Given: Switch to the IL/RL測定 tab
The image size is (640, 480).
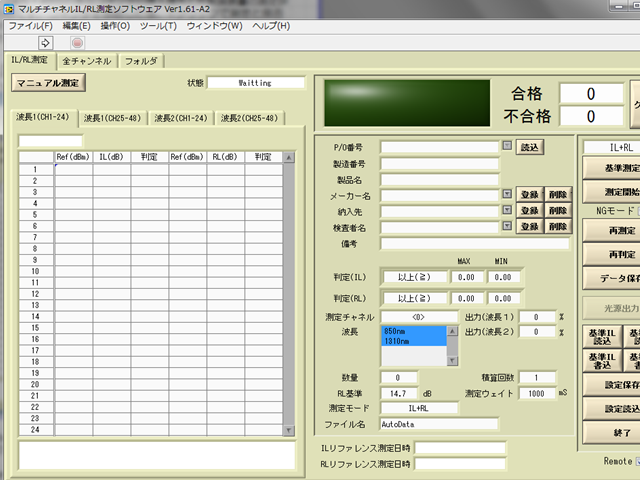Looking at the screenshot, I should [29, 60].
